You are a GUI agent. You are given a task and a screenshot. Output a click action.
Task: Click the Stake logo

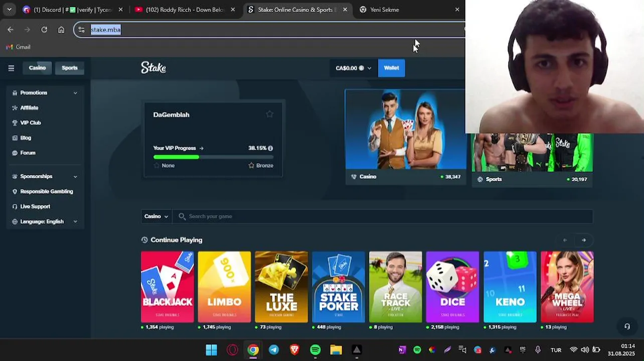[x=153, y=68]
